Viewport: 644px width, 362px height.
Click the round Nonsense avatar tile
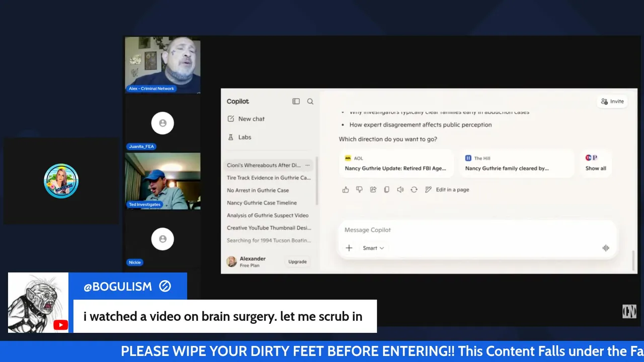(61, 180)
